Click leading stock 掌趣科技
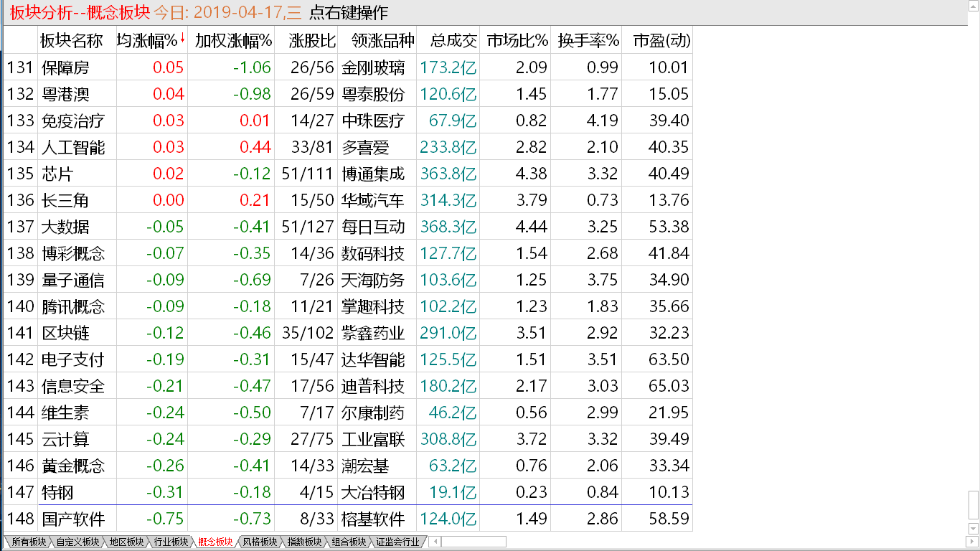This screenshot has width=980, height=551. pos(373,306)
